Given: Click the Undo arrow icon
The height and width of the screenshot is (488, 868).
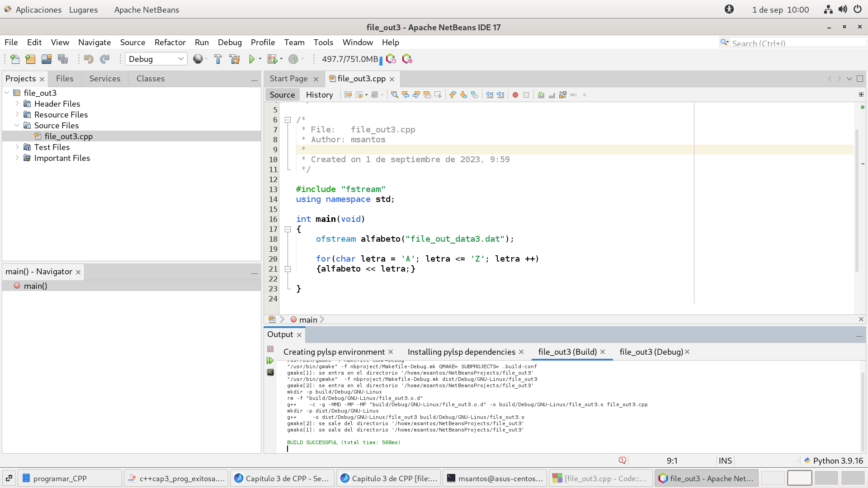Looking at the screenshot, I should [89, 59].
